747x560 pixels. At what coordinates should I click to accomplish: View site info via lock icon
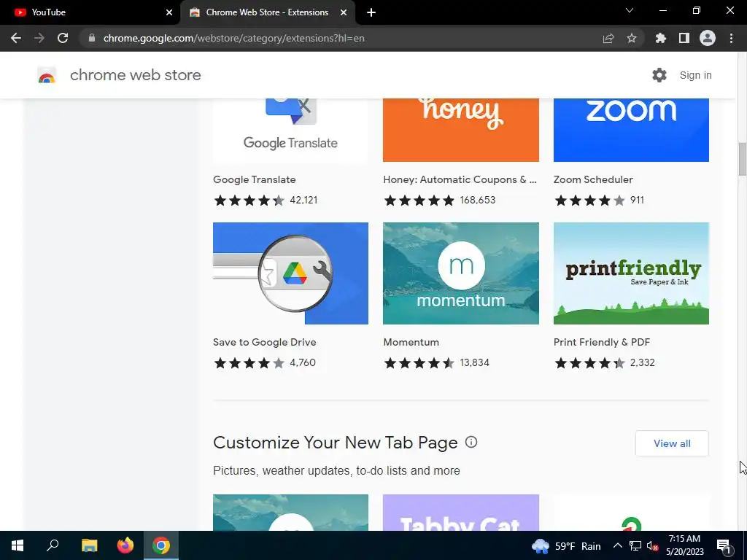92,38
